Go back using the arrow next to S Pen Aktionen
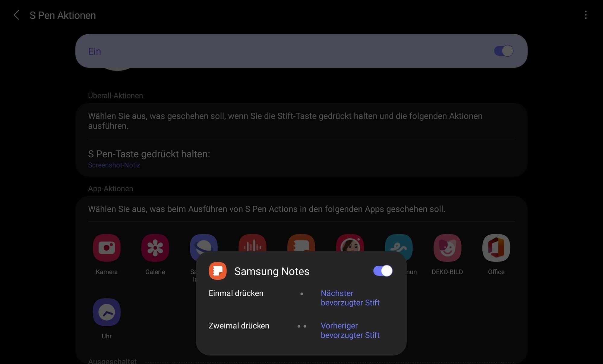The image size is (603, 364). point(17,15)
